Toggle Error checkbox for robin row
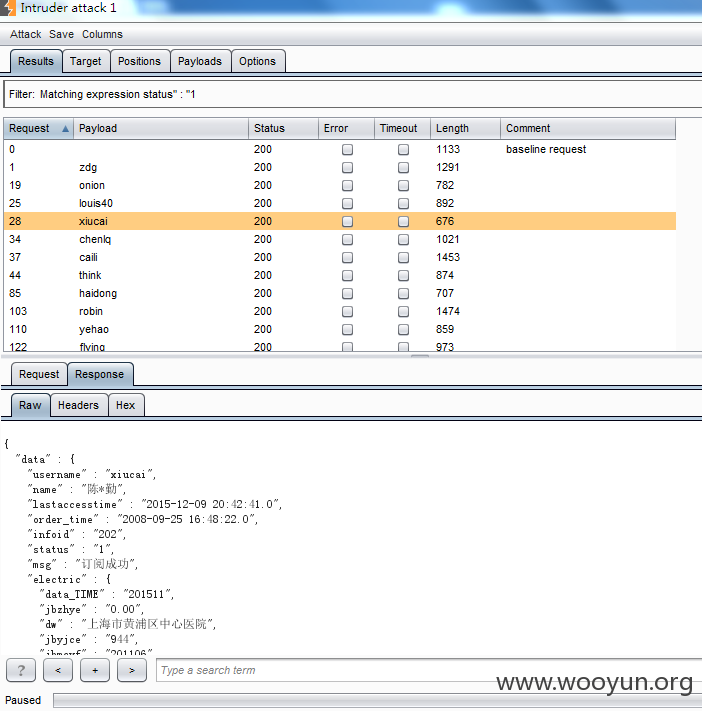The height and width of the screenshot is (711, 702). (x=347, y=312)
